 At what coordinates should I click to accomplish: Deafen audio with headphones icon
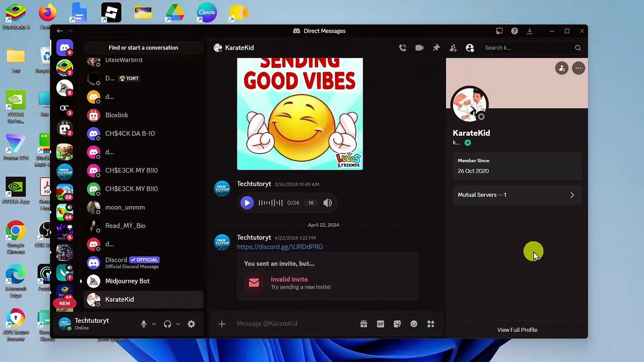168,324
